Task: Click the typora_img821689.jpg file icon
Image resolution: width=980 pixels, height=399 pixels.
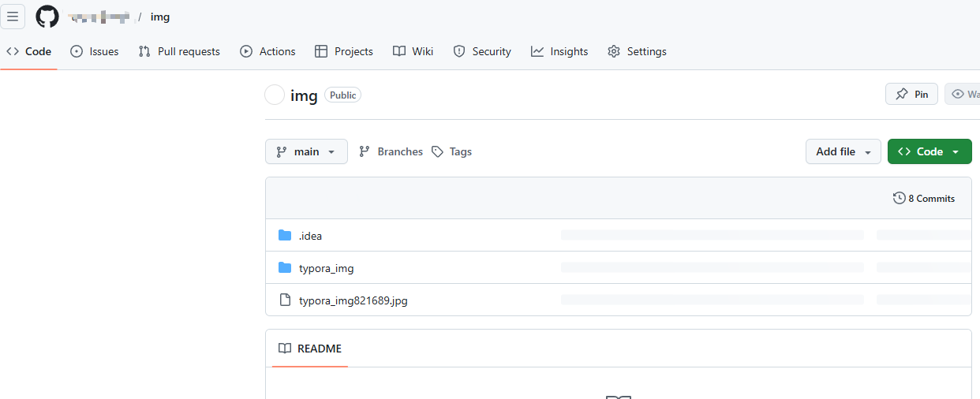Action: point(286,300)
